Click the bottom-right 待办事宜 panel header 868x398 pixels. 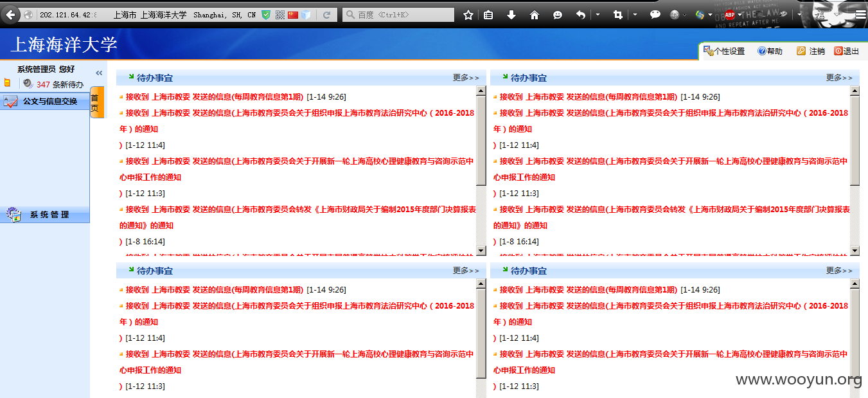675,271
